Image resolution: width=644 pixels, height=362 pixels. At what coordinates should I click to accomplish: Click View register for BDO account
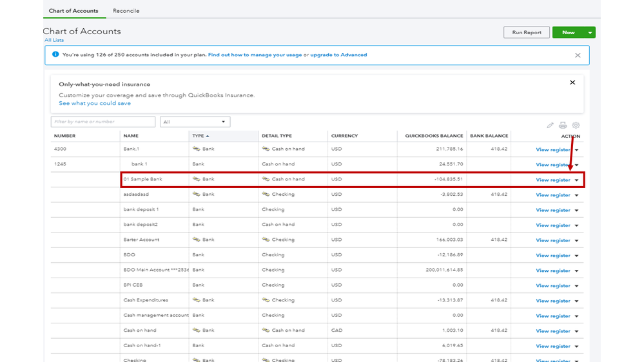coord(552,256)
